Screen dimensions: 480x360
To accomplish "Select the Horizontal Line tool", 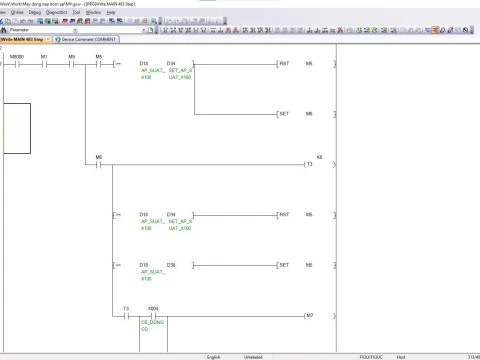I will pyautogui.click(x=213, y=30).
